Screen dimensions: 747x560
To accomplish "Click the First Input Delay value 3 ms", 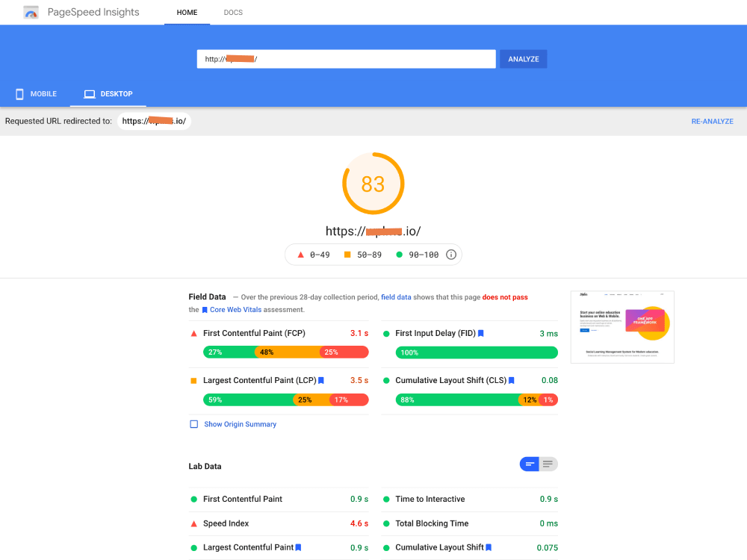I will tap(548, 334).
